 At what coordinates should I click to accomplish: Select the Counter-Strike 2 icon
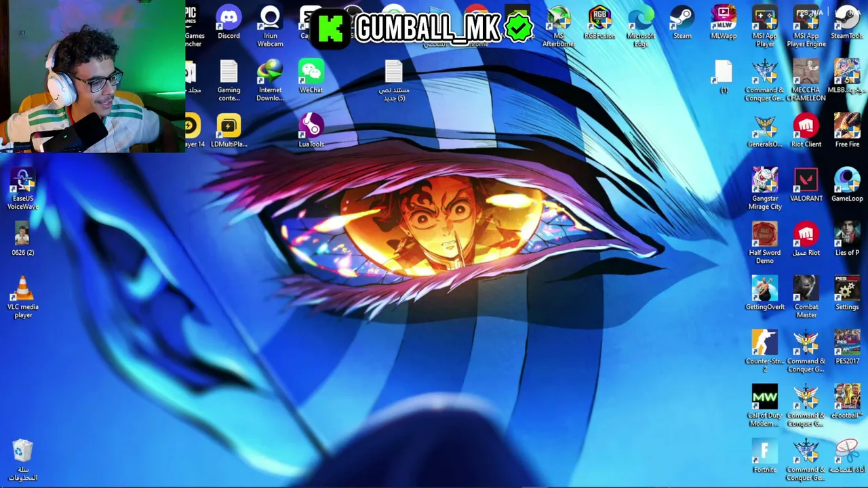pyautogui.click(x=765, y=352)
